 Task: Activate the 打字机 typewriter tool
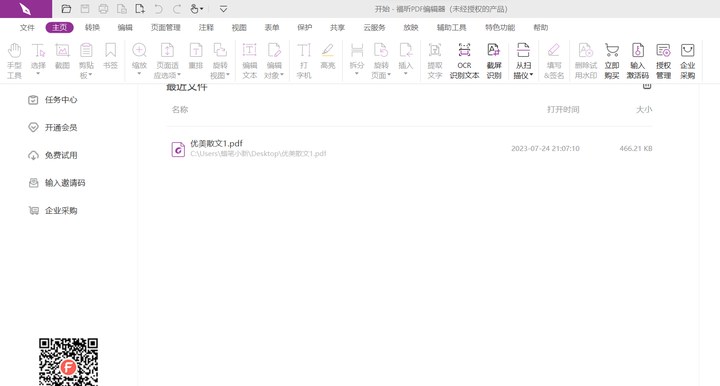coord(304,61)
